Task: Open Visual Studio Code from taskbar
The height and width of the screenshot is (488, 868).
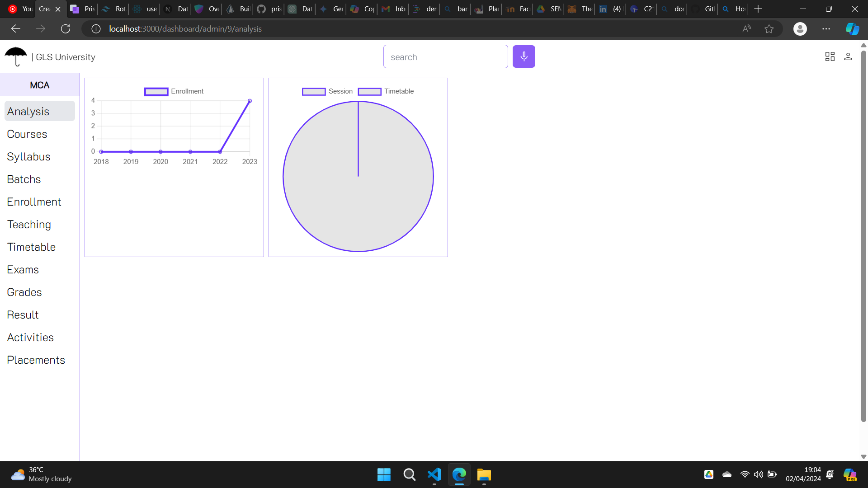Action: (434, 474)
